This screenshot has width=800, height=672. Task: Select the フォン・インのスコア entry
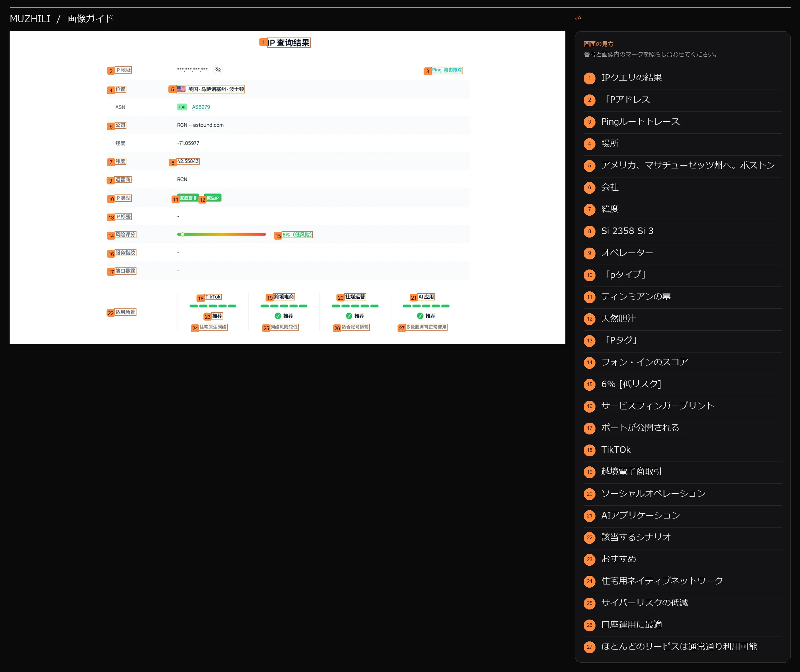682,362
